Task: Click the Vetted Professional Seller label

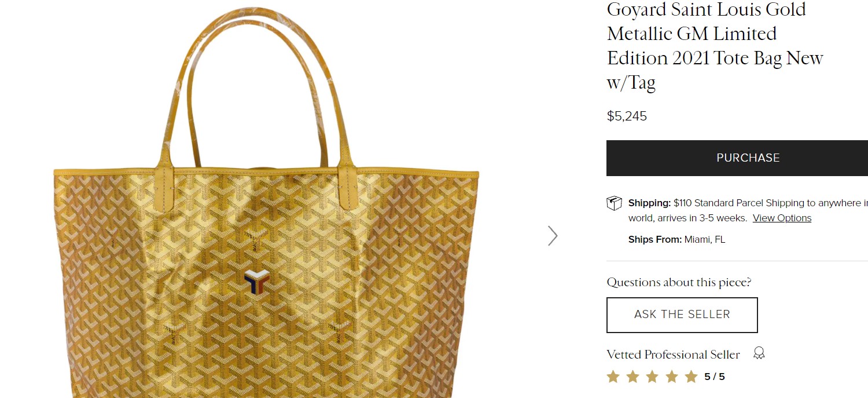Action: pyautogui.click(x=673, y=355)
